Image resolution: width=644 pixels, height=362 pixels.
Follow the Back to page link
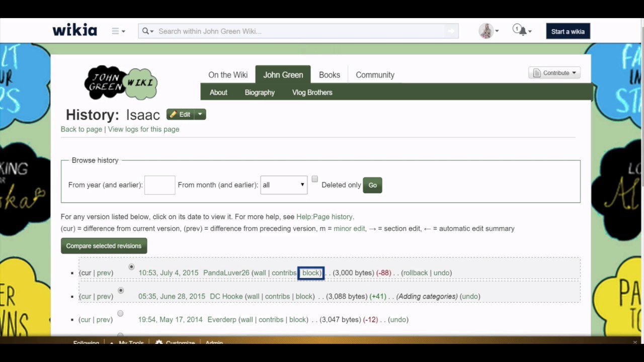pyautogui.click(x=82, y=129)
